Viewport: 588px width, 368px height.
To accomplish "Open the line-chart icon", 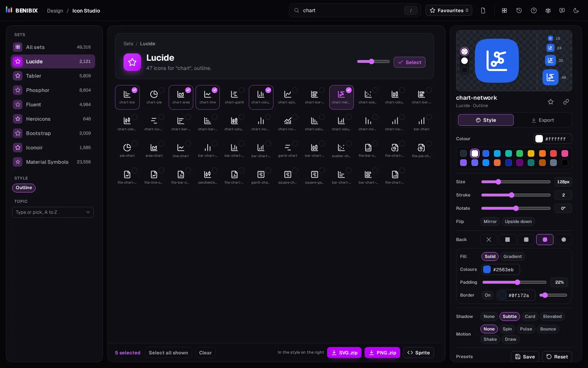I will tap(181, 151).
